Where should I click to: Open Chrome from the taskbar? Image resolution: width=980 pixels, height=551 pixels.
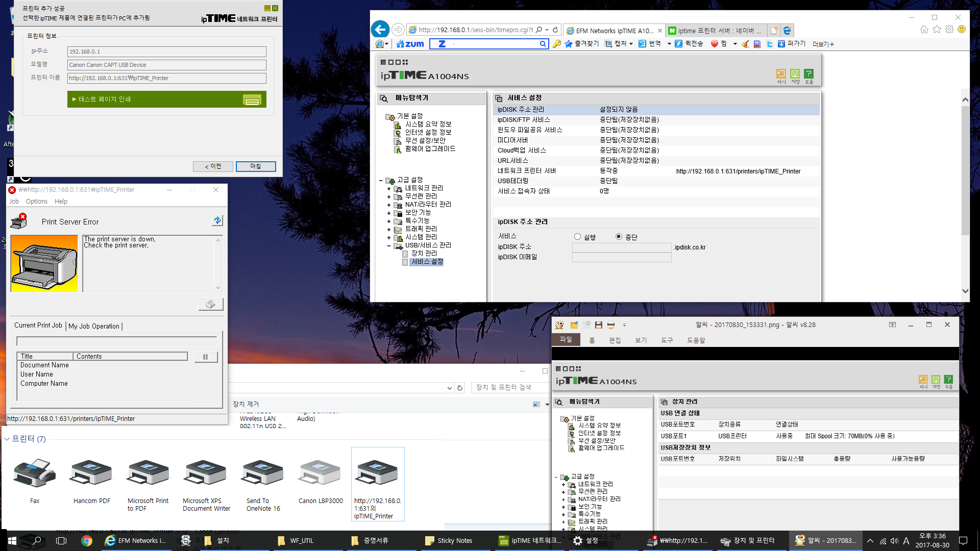[x=87, y=541]
